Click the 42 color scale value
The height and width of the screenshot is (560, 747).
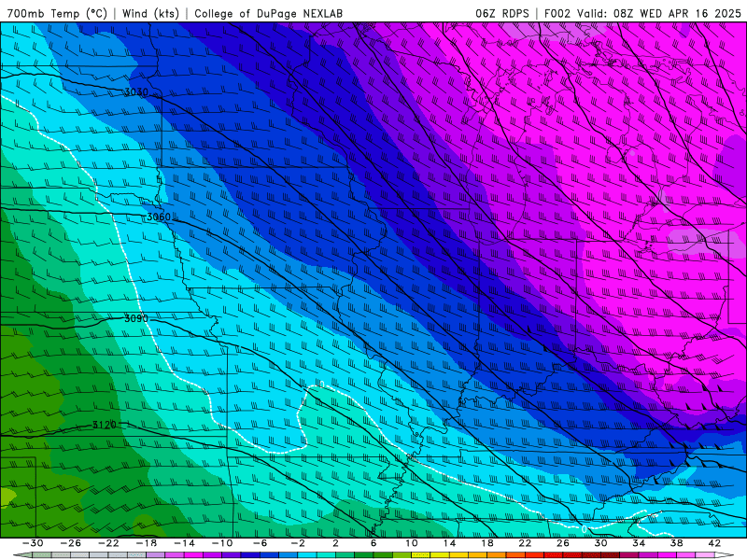[x=714, y=543]
